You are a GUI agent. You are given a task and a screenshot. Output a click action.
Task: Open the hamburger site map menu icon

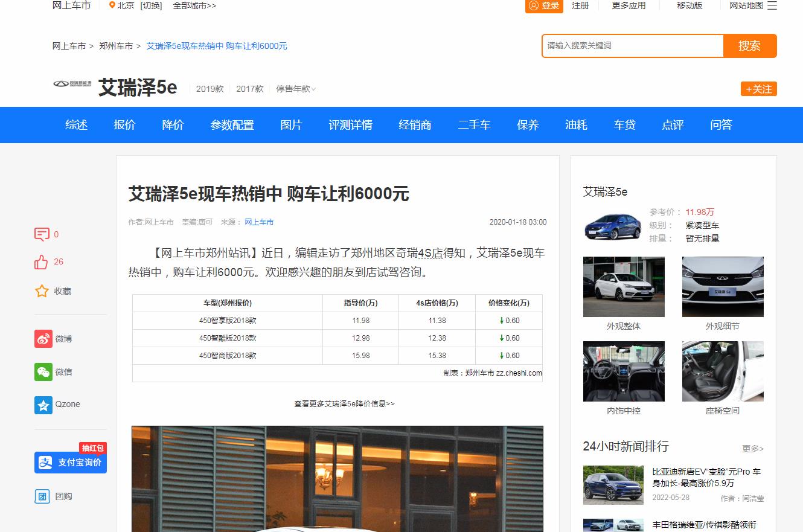point(772,5)
